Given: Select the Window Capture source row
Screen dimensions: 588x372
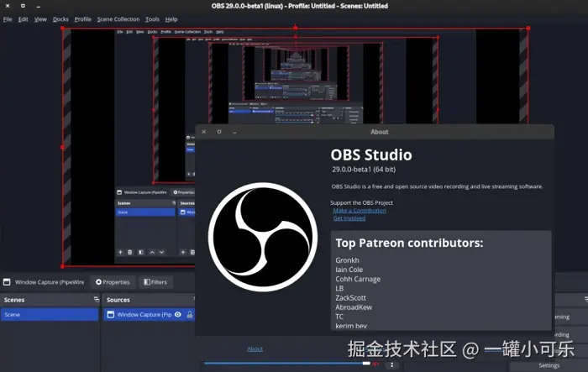Looking at the screenshot, I should tap(150, 315).
